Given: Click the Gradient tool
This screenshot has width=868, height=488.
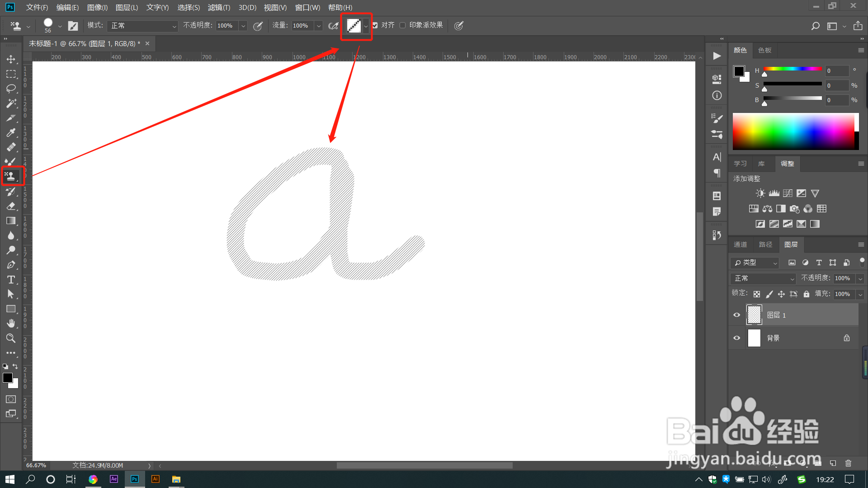Looking at the screenshot, I should [x=11, y=221].
